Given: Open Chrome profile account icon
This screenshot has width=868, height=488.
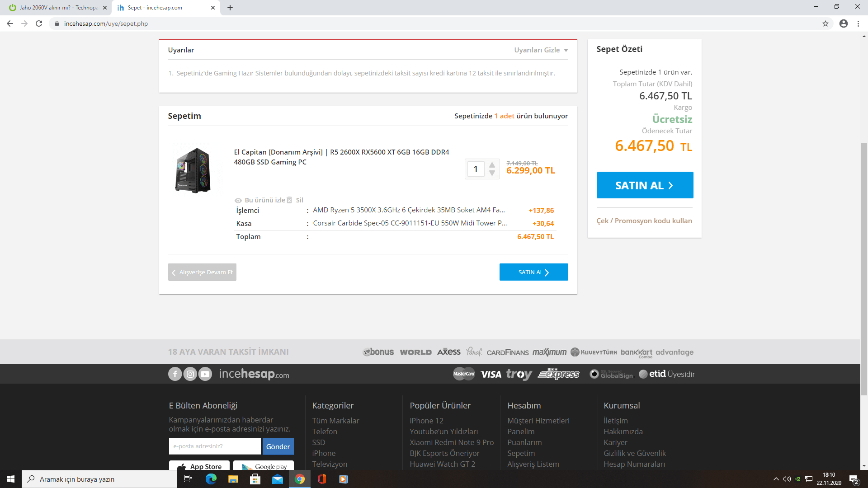Looking at the screenshot, I should (x=843, y=23).
